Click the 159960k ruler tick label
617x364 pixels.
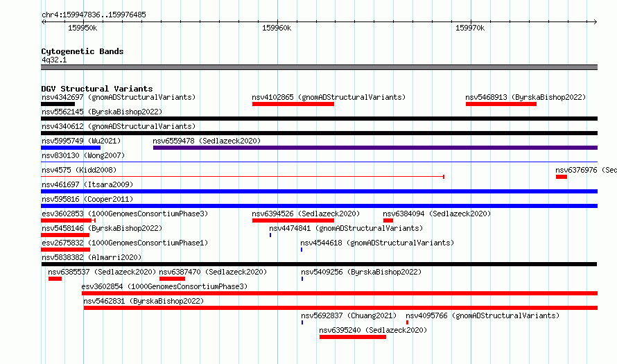[277, 28]
